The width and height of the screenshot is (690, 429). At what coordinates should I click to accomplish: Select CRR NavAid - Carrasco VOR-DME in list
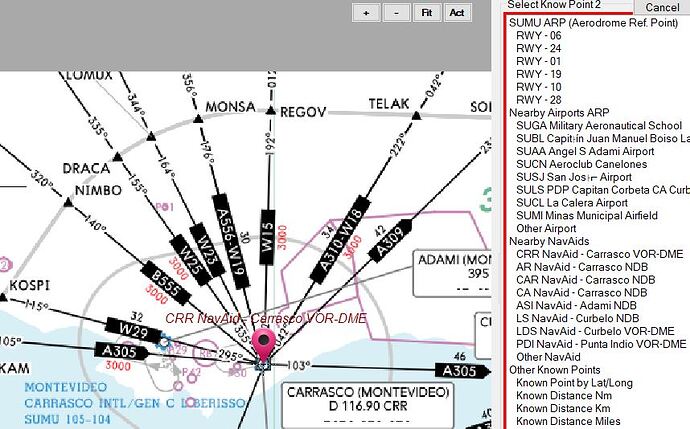tap(599, 254)
